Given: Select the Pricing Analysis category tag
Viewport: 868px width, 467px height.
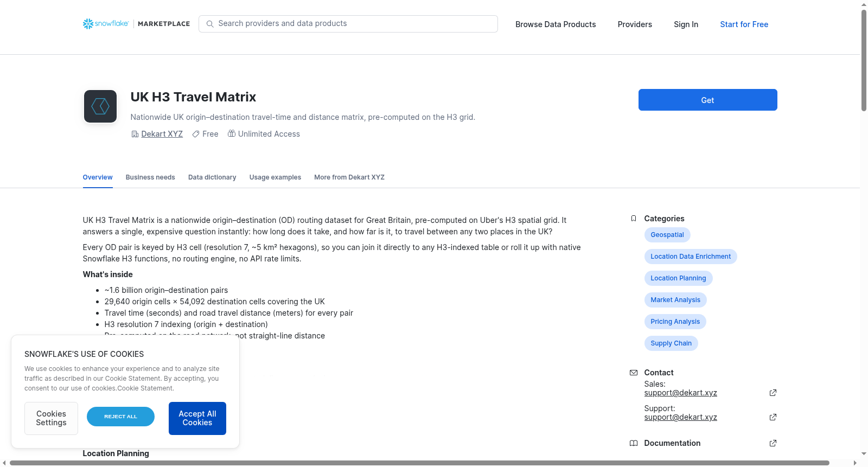Looking at the screenshot, I should coord(675,322).
